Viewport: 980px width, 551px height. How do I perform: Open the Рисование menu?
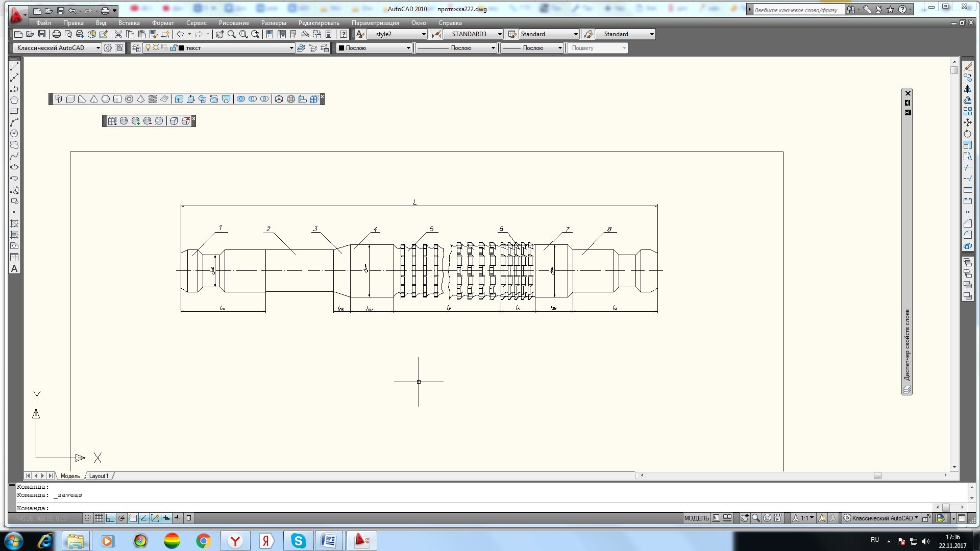click(x=234, y=23)
